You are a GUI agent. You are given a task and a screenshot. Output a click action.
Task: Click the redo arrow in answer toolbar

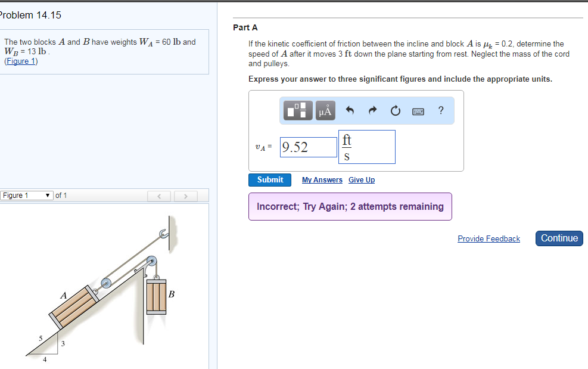point(372,110)
